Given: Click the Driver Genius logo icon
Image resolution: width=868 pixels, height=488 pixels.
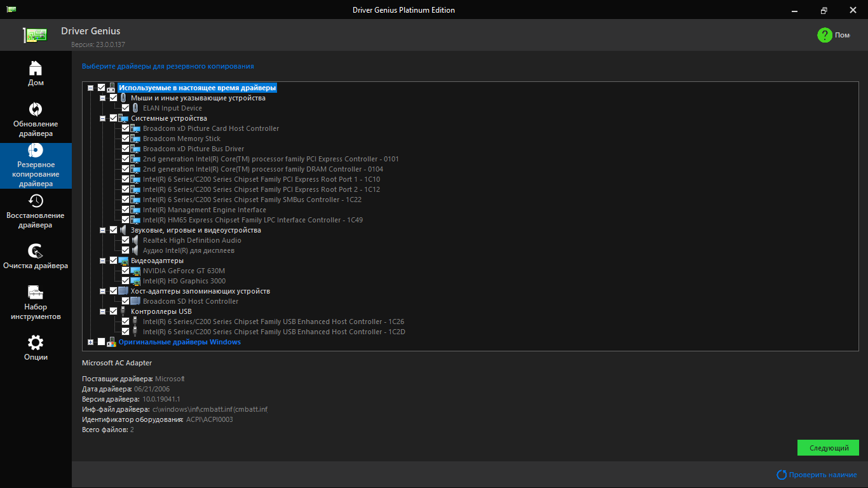Looking at the screenshot, I should coord(35,35).
